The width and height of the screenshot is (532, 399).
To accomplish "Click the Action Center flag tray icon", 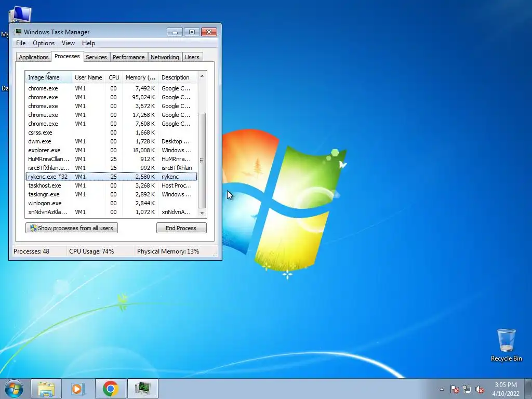I will 454,389.
